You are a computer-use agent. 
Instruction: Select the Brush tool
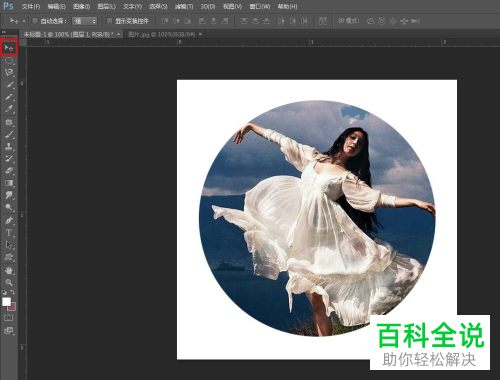click(x=9, y=134)
